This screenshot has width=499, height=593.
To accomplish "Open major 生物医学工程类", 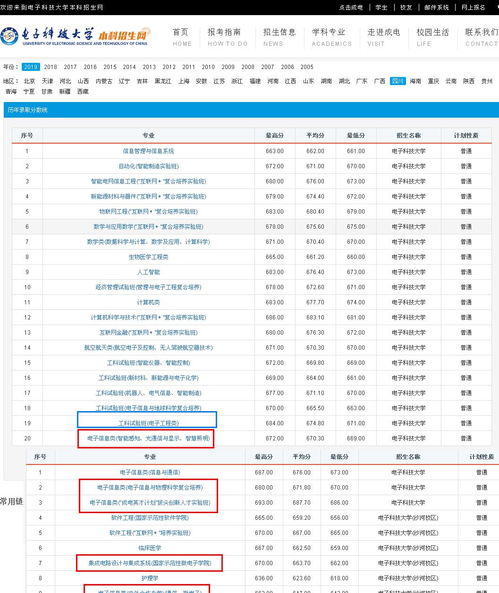I will 148,257.
